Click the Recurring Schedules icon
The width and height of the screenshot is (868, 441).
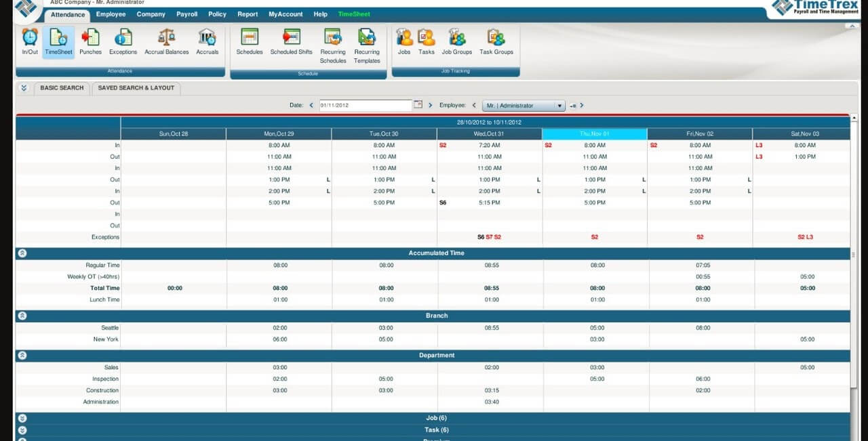[332, 41]
